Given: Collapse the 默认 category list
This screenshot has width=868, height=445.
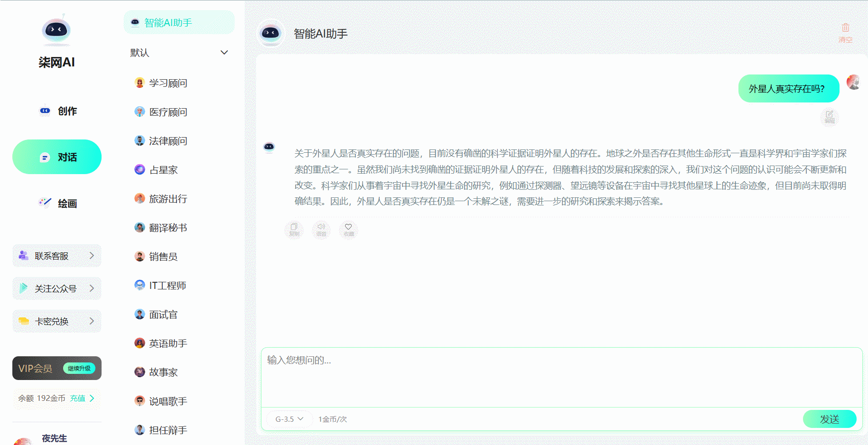Looking at the screenshot, I should [x=224, y=52].
